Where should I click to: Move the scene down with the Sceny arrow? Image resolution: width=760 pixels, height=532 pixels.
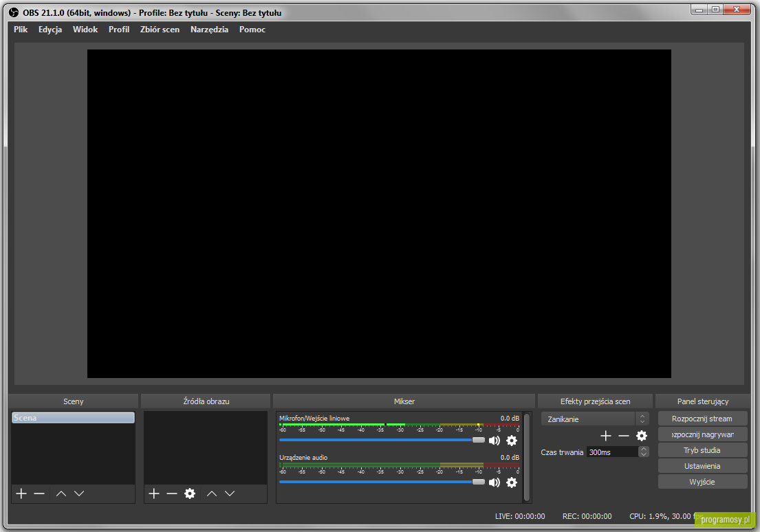(79, 494)
